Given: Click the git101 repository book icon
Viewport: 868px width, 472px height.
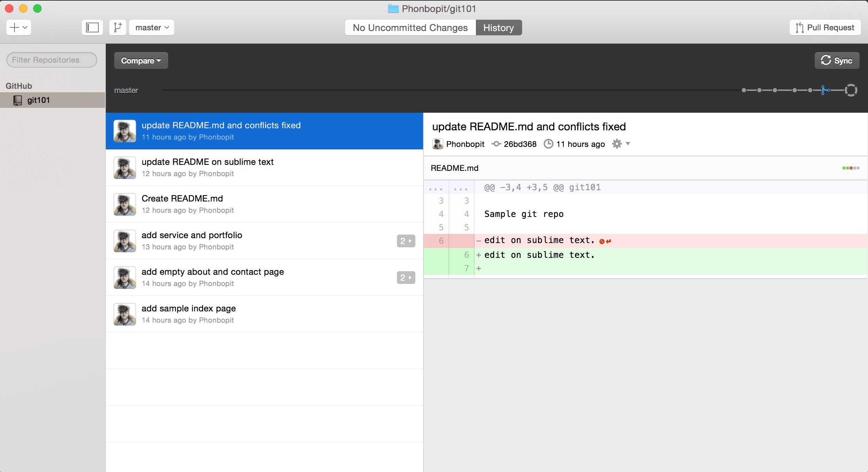Looking at the screenshot, I should pos(17,100).
